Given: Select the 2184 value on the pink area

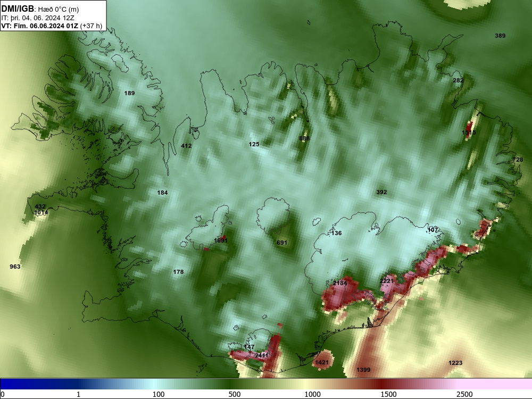Looking at the screenshot, I should point(340,283).
